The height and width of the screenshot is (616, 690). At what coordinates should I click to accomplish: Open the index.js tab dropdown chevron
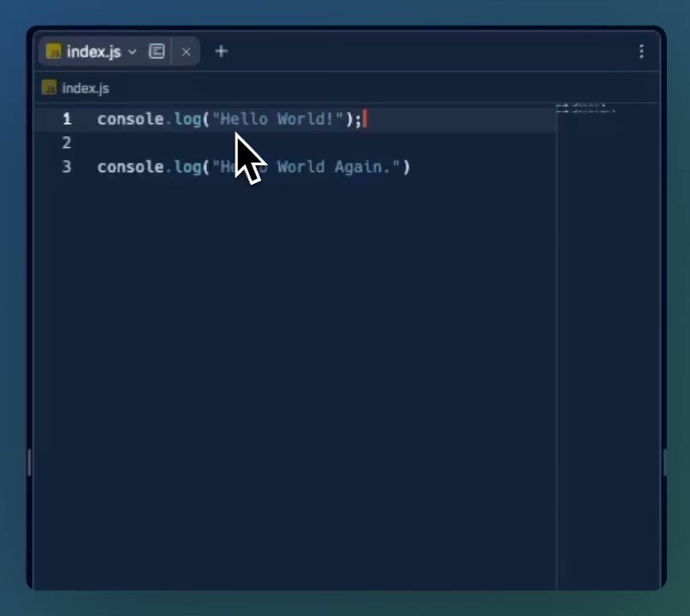click(132, 52)
